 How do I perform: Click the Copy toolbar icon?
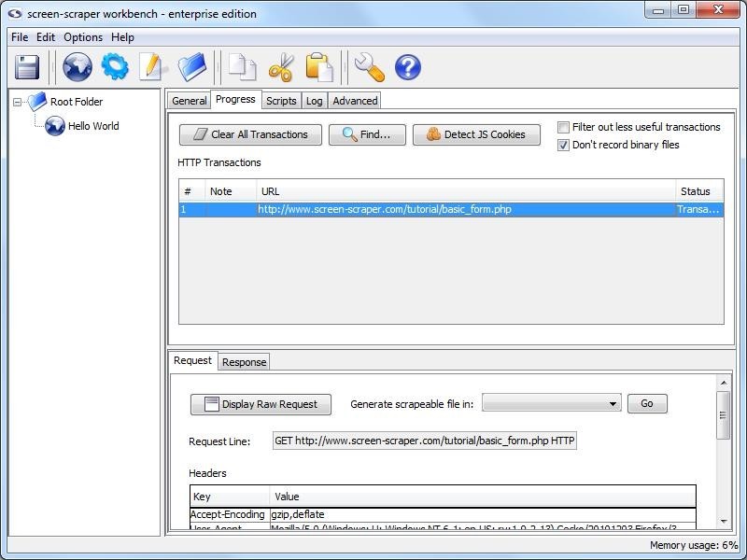[x=243, y=66]
